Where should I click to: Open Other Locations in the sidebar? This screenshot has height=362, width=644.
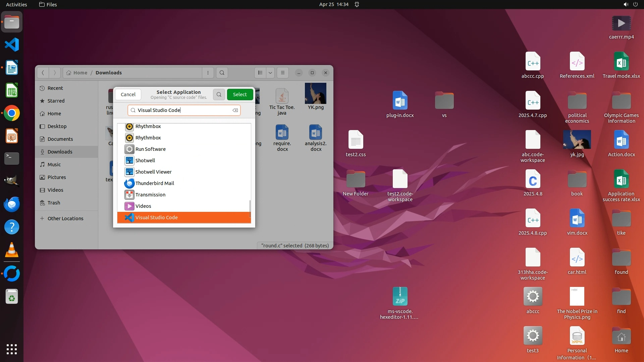(x=65, y=219)
